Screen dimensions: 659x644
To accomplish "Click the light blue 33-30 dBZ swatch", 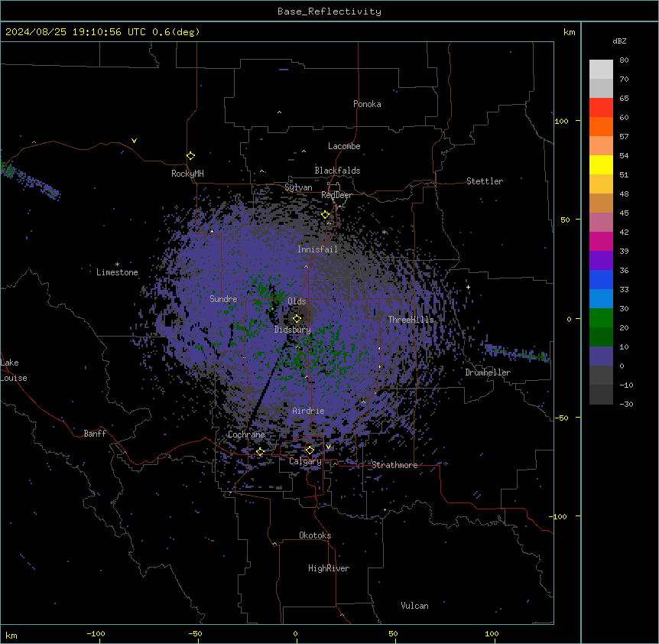I will 601,299.
